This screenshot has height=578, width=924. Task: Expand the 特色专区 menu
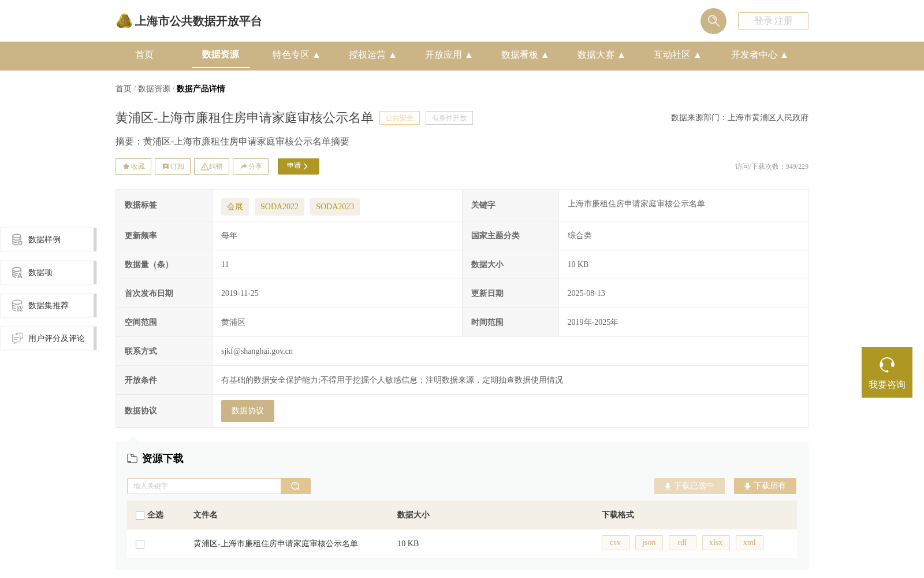tap(296, 55)
